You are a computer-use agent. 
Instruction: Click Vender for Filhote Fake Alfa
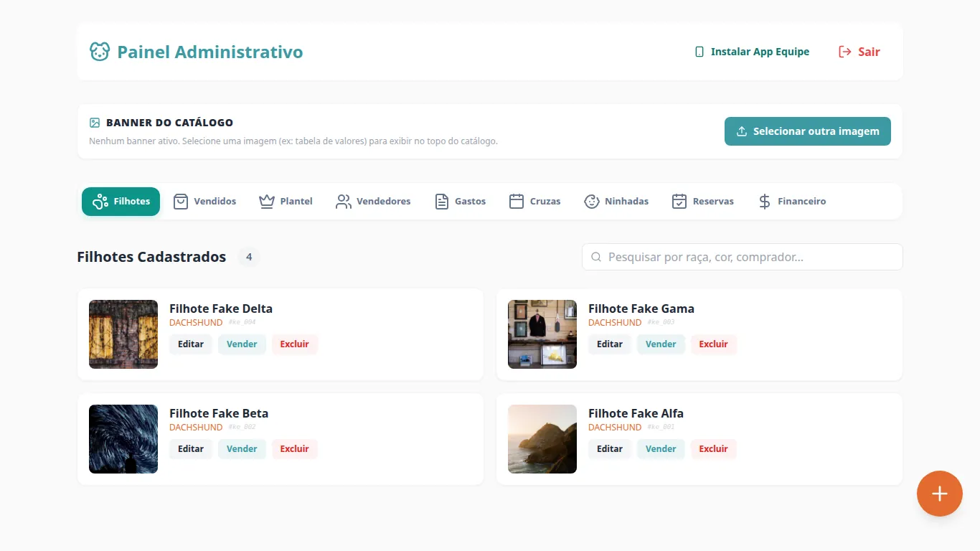pos(661,449)
